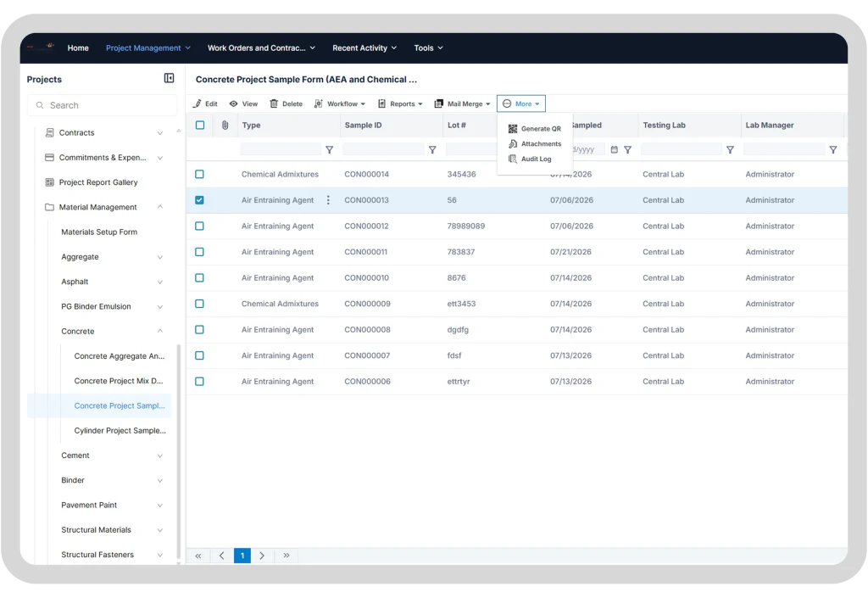This screenshot has width=868, height=598.
Task: Open the Project Management menu
Action: point(148,48)
